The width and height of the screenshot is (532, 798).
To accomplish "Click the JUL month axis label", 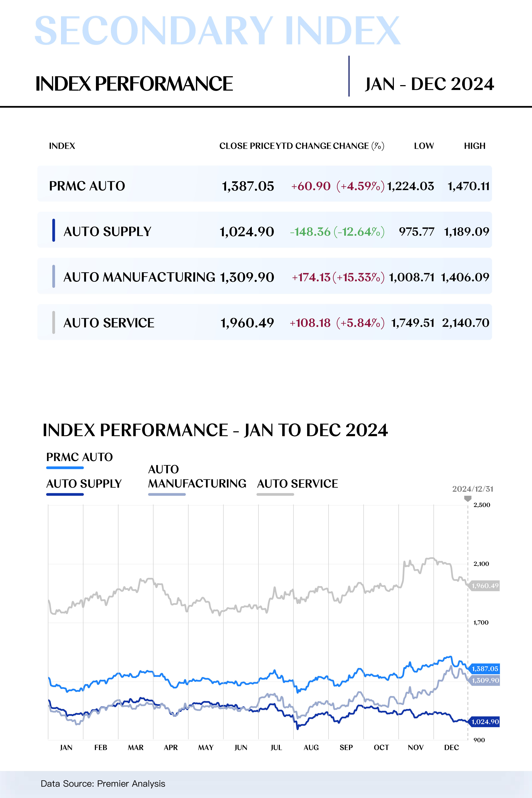I will pos(276,747).
